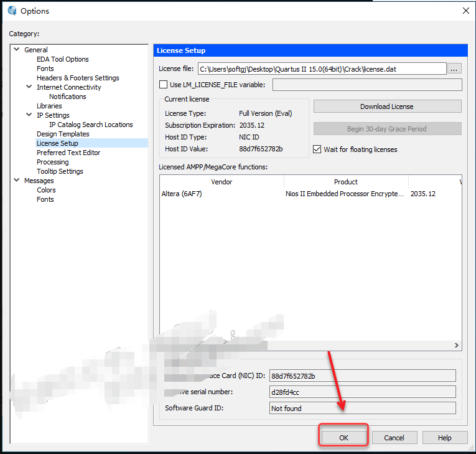
Task: Select Headers & Footers Settings
Action: (x=78, y=78)
